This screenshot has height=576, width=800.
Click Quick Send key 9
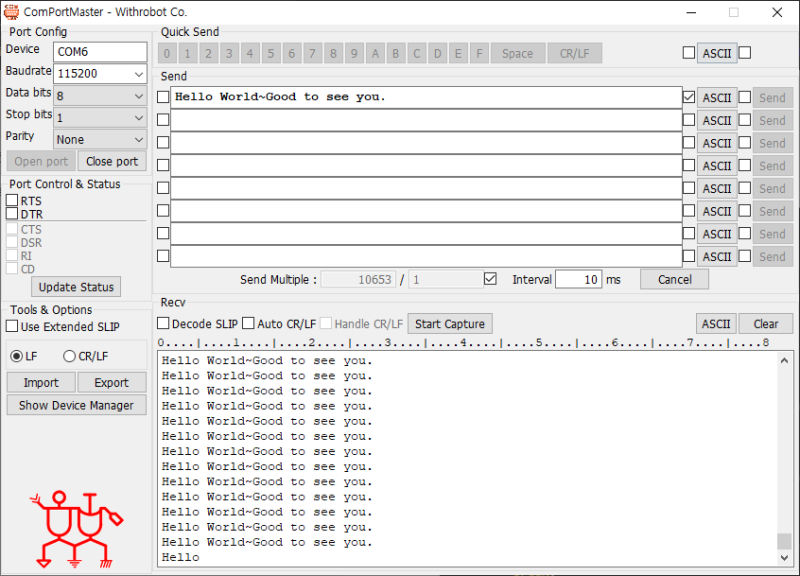point(354,54)
